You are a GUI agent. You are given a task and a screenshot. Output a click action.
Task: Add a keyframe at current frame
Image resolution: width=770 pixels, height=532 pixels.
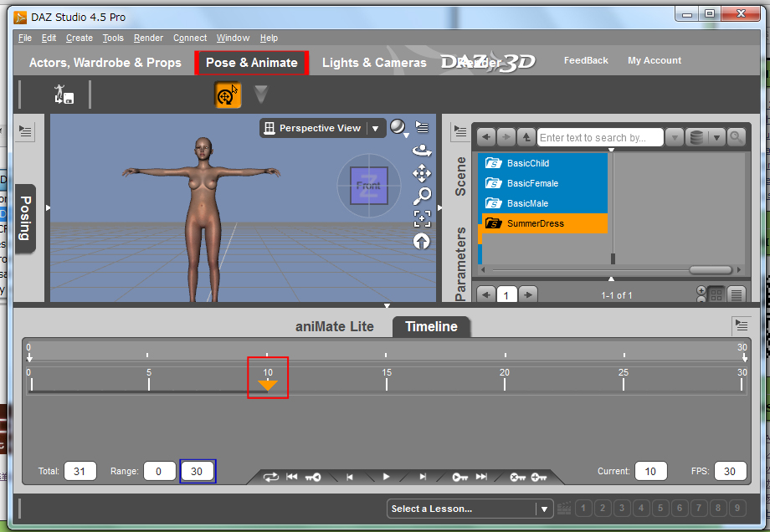click(539, 477)
